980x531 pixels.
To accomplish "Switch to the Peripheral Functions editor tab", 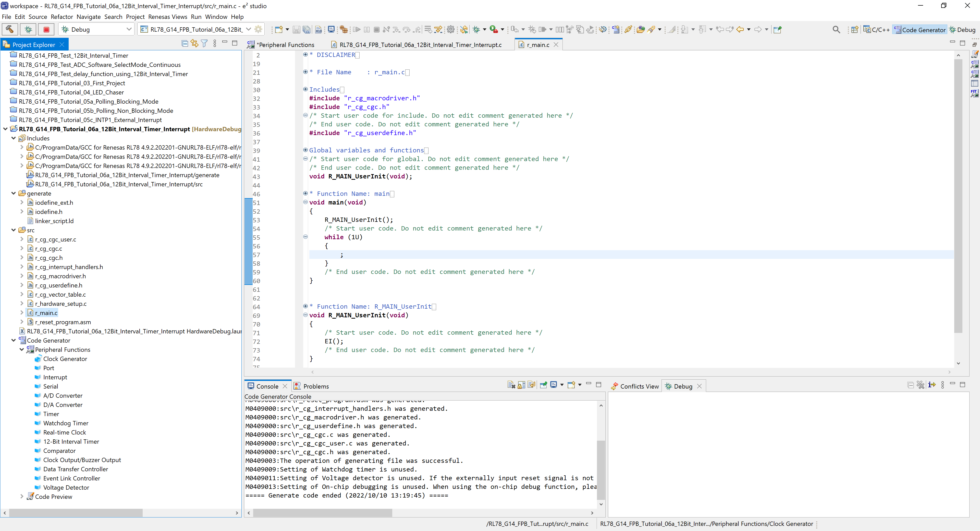I will (x=281, y=44).
